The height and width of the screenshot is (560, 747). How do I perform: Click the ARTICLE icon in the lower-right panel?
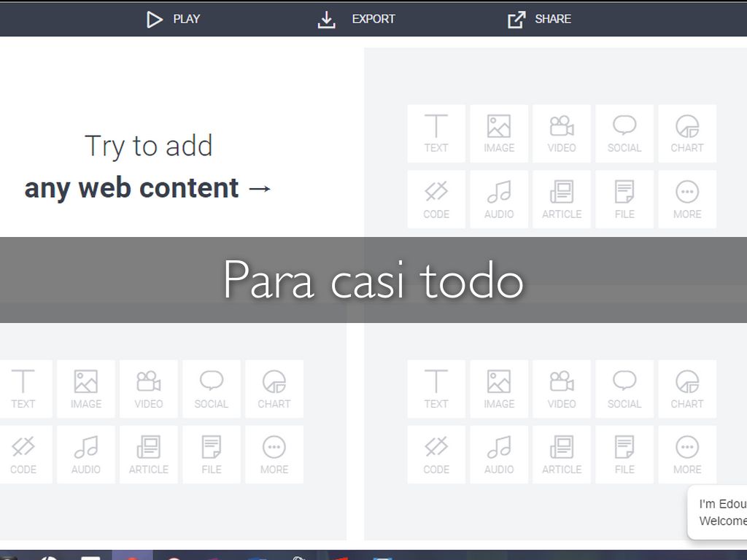pyautogui.click(x=562, y=454)
